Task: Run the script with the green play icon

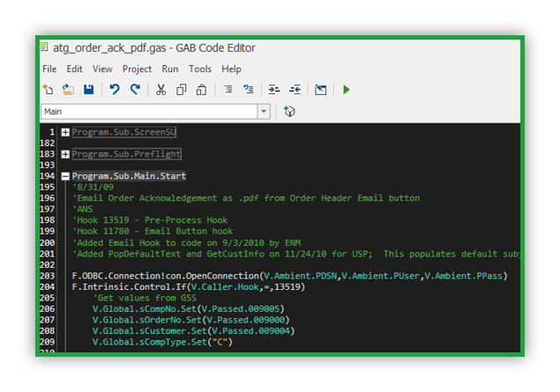Action: click(347, 90)
